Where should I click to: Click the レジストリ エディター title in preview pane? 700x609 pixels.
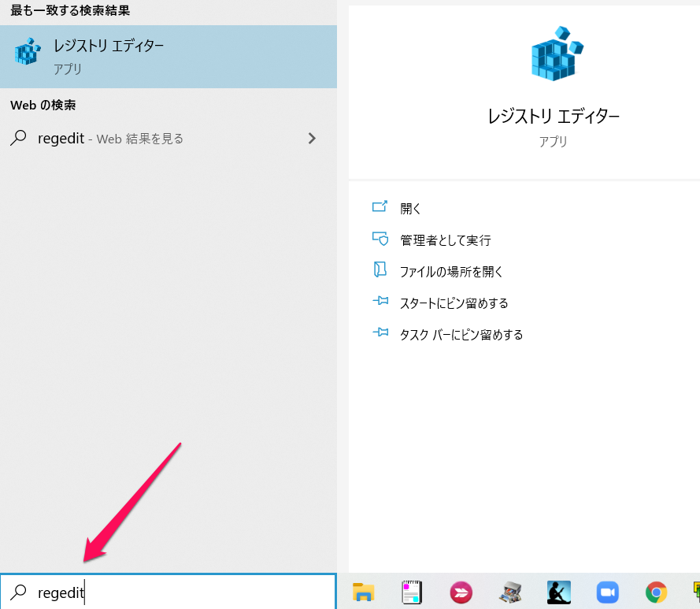pos(553,117)
